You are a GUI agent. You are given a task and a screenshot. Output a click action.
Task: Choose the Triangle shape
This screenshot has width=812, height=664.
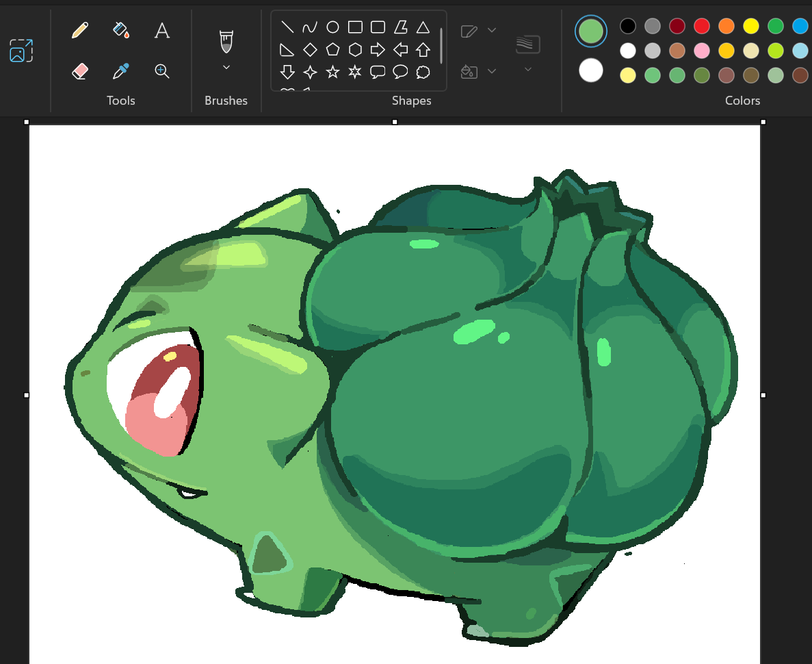[423, 27]
